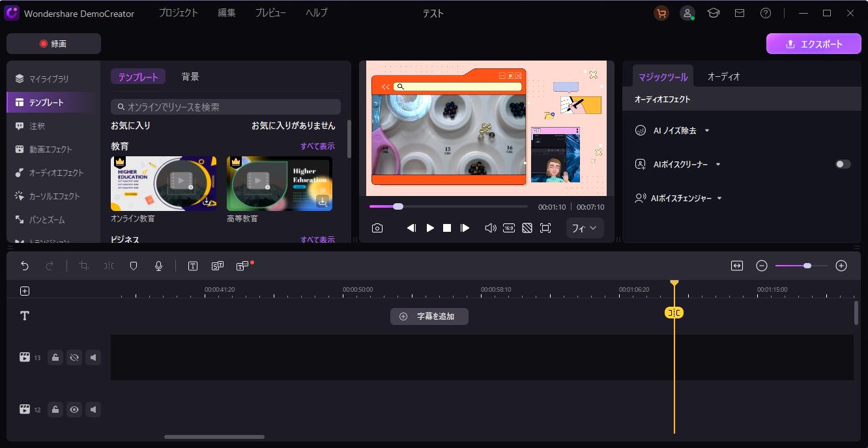This screenshot has width=868, height=448.
Task: Open the text tool in the timeline toolbar
Action: [192, 266]
